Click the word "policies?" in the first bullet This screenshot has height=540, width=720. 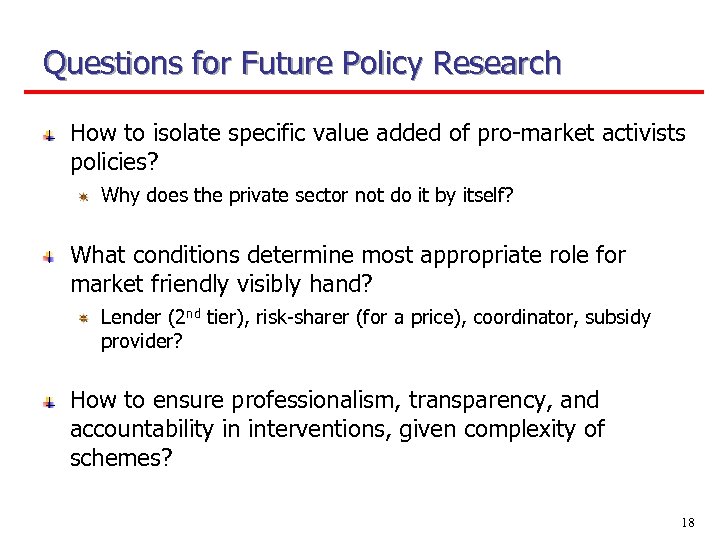pos(116,162)
